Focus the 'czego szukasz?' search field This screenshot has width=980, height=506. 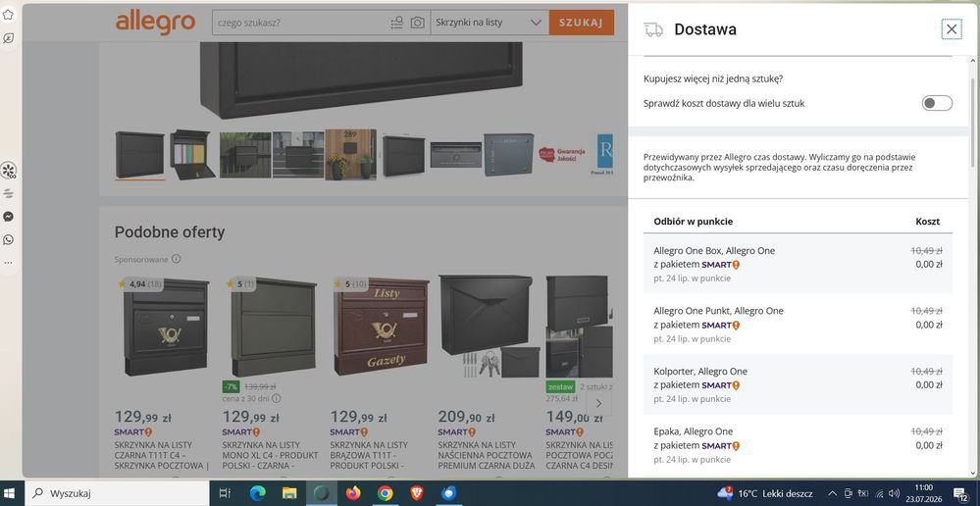pyautogui.click(x=300, y=23)
